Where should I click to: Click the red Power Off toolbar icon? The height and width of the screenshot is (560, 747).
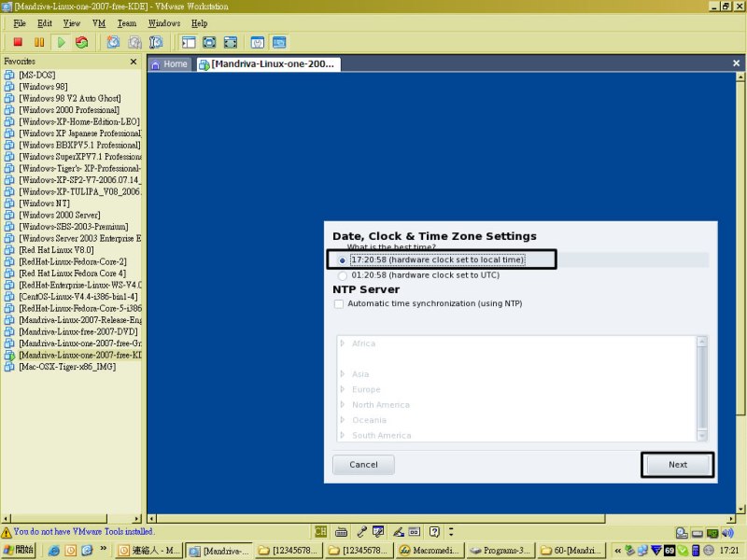click(18, 42)
